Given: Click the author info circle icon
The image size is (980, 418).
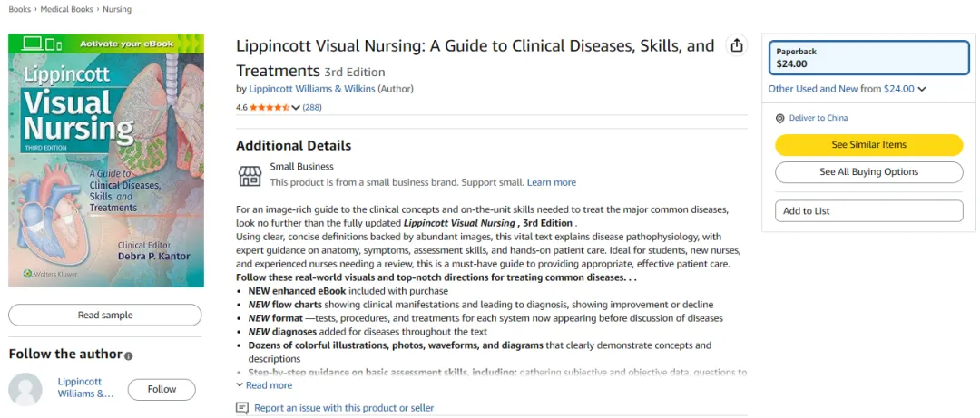Looking at the screenshot, I should [128, 356].
